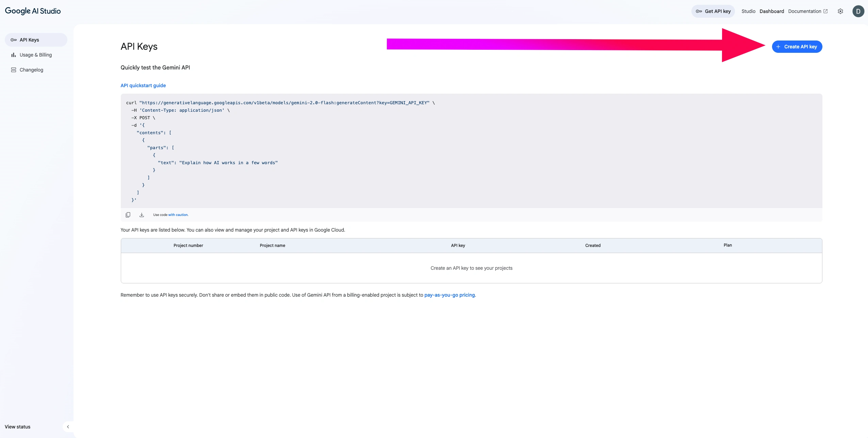Click the Project name column header

(x=272, y=246)
